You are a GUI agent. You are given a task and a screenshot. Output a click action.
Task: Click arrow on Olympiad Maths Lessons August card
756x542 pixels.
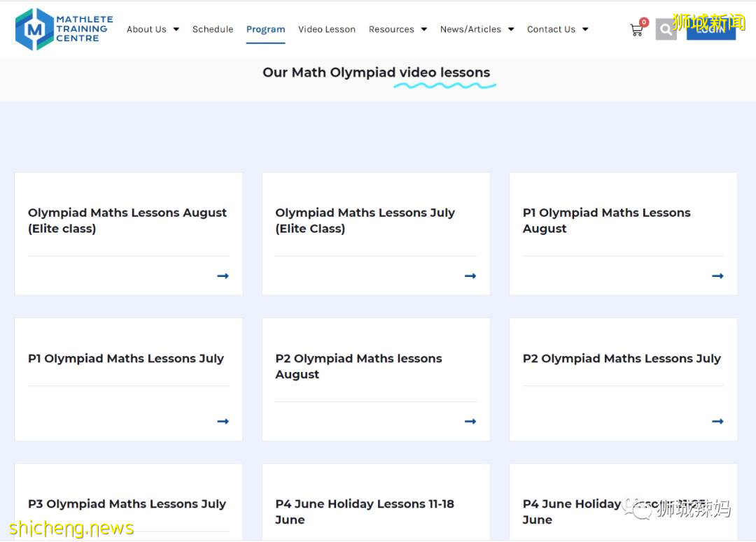click(223, 276)
